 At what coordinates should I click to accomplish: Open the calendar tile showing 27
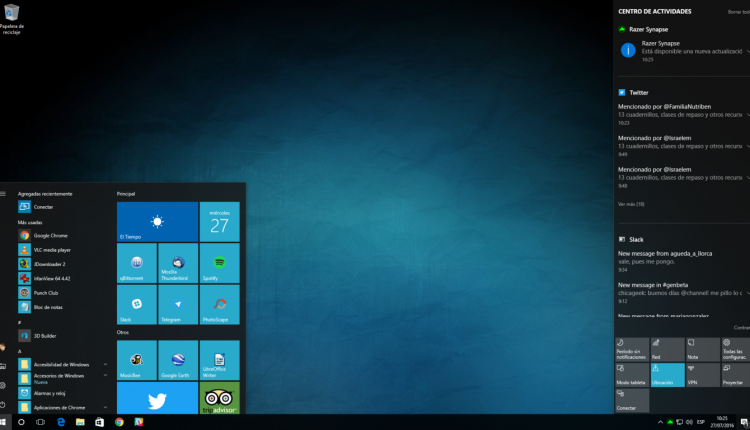pyautogui.click(x=219, y=221)
